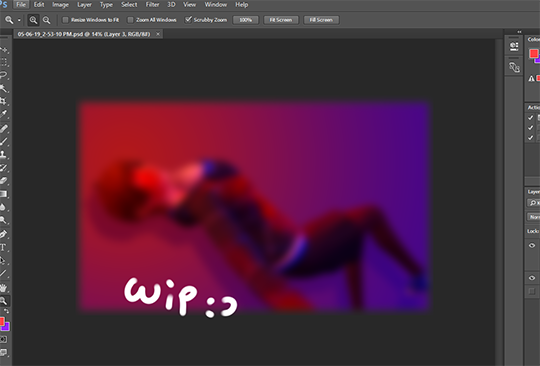Select the Zoom tool in the toolbox
The image size is (540, 366).
[x=3, y=301]
